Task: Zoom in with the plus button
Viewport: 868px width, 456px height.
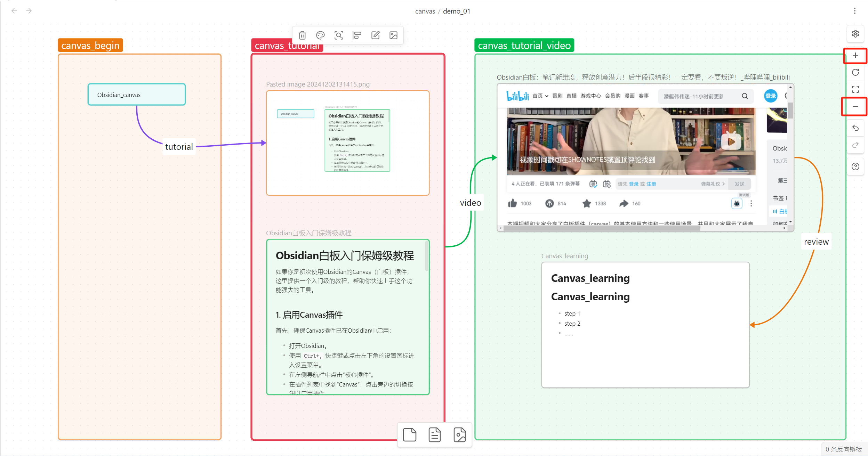Action: point(855,56)
